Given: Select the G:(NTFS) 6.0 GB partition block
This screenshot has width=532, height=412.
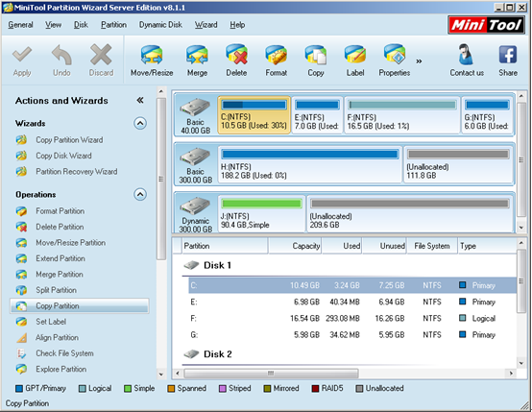Looking at the screenshot, I should coord(487,115).
